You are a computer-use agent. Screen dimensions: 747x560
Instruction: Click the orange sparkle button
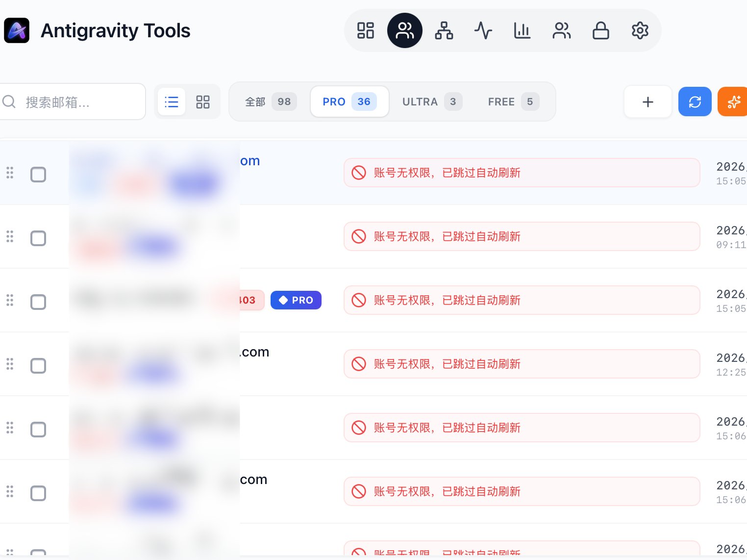733,102
